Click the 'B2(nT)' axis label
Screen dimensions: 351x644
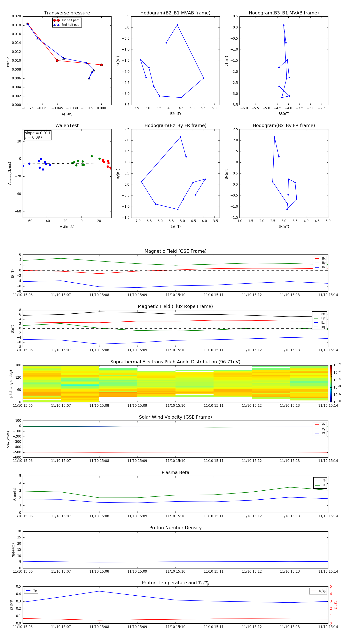point(175,114)
